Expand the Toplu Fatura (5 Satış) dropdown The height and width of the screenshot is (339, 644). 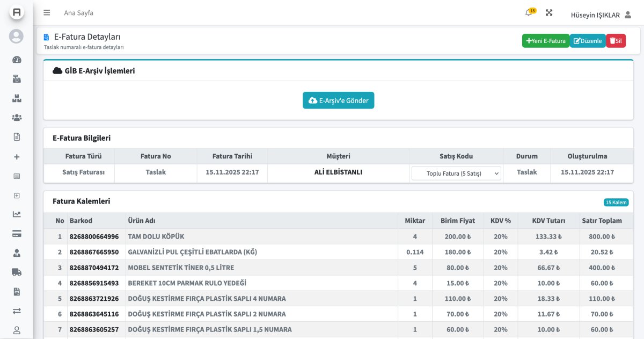pyautogui.click(x=456, y=174)
